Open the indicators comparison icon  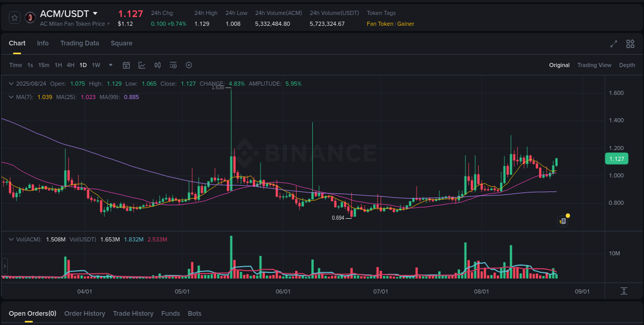tap(158, 65)
